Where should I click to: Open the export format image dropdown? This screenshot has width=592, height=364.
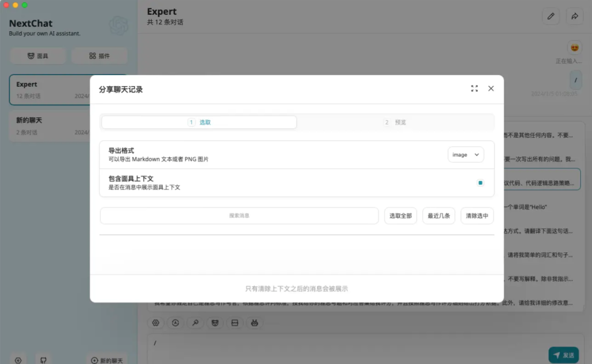pyautogui.click(x=465, y=155)
